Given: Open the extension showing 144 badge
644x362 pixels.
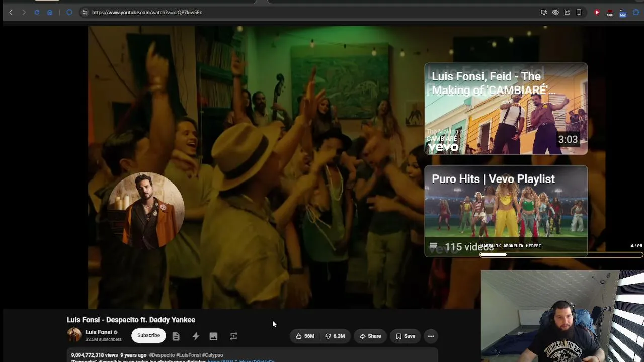Looking at the screenshot, I should [610, 13].
